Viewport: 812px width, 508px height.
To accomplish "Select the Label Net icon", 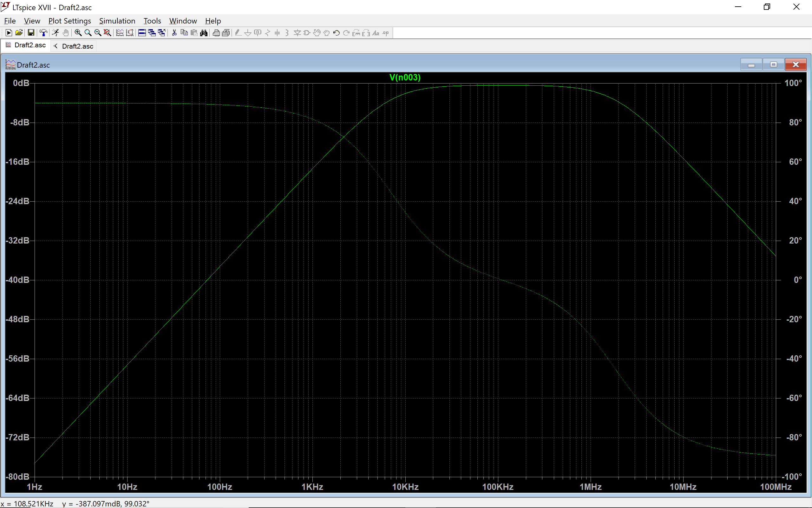I will (258, 33).
